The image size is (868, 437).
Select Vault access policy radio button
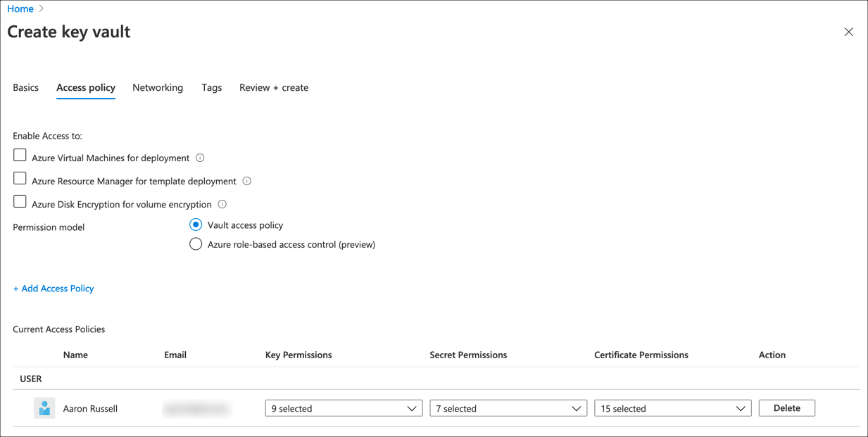click(196, 225)
